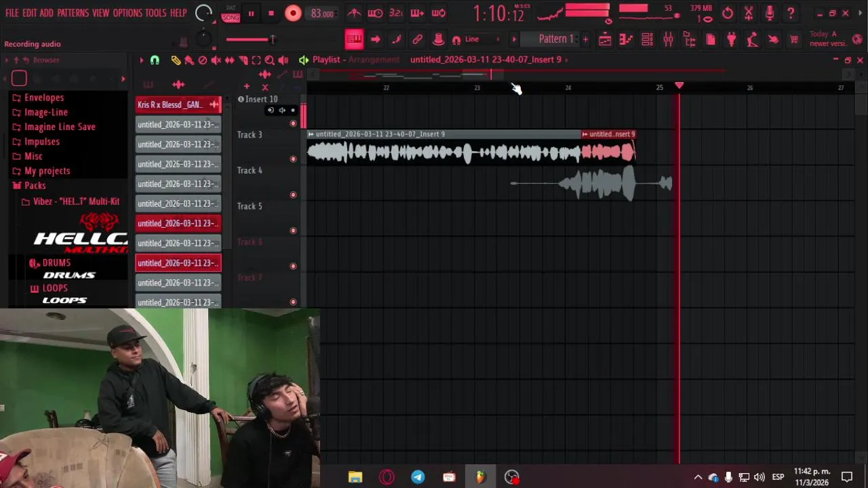868x488 pixels.
Task: Open the Mixer view
Action: pos(668,39)
